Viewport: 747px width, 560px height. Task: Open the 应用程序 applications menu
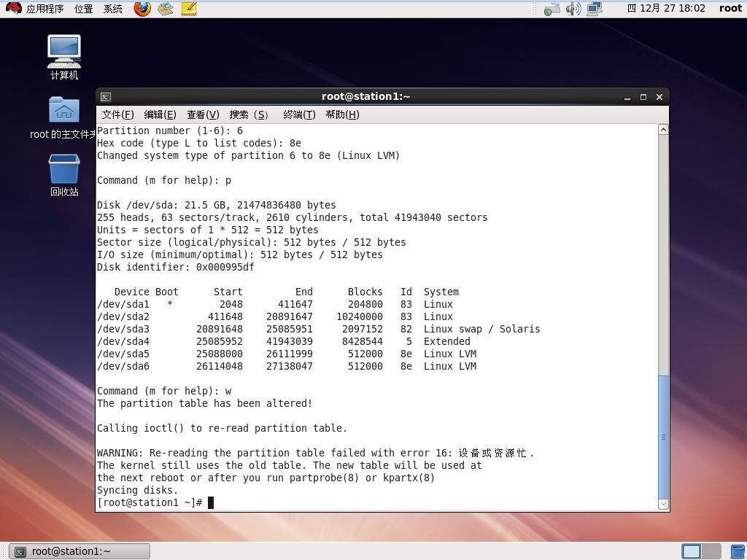pyautogui.click(x=44, y=9)
